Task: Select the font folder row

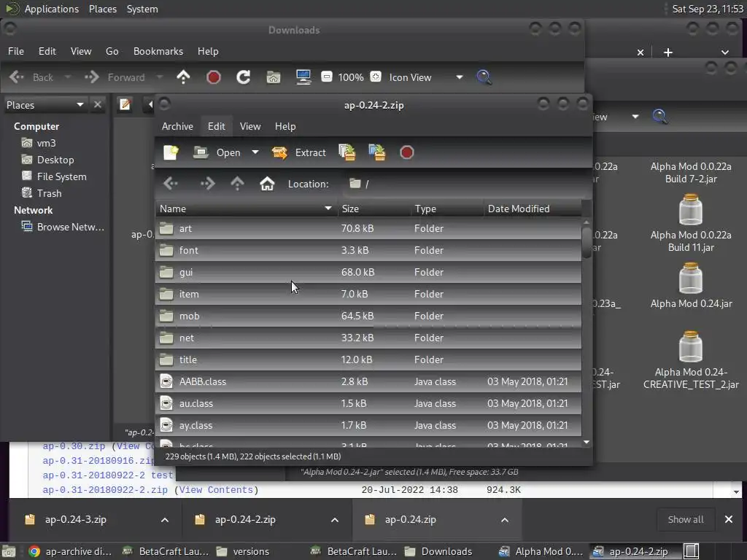Action: pos(368,251)
